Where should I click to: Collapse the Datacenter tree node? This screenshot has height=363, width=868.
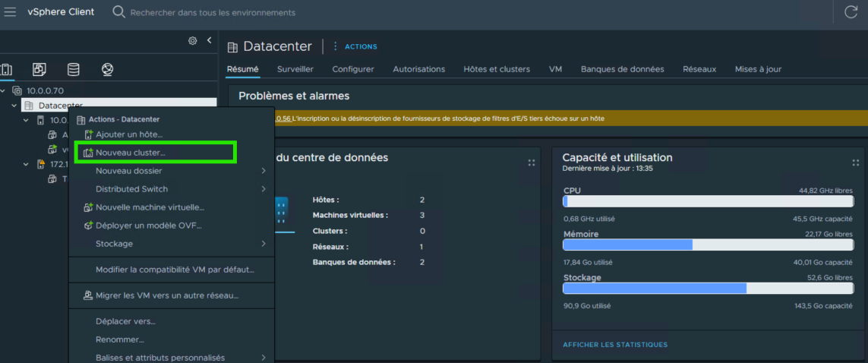(x=14, y=106)
